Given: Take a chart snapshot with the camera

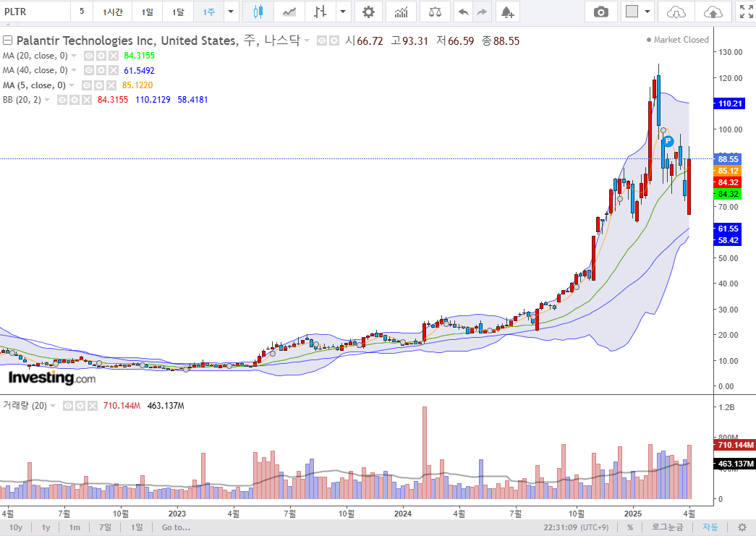Looking at the screenshot, I should pyautogui.click(x=600, y=12).
